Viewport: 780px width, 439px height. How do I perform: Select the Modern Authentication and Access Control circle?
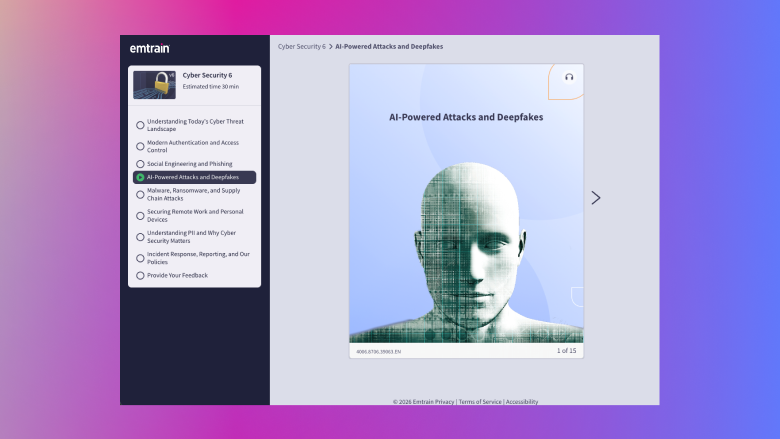coord(140,146)
